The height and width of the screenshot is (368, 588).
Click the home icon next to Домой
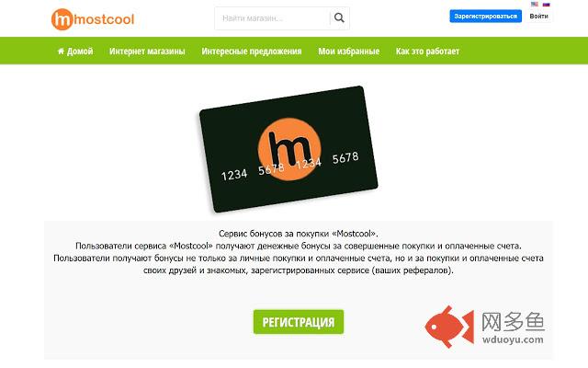click(61, 51)
